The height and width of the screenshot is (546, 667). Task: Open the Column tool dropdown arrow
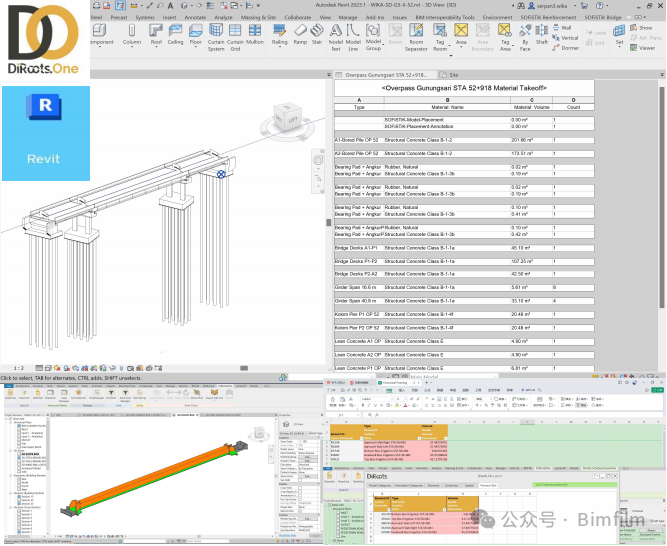(131, 47)
